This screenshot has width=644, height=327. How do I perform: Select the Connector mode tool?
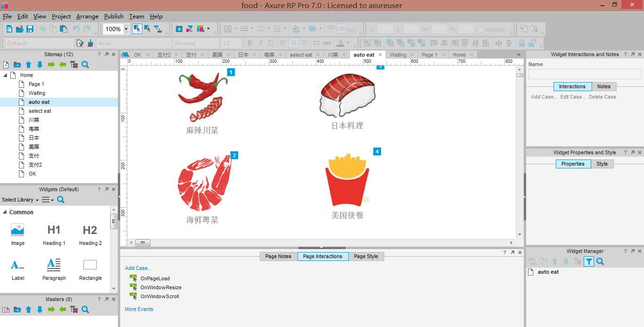point(158,29)
